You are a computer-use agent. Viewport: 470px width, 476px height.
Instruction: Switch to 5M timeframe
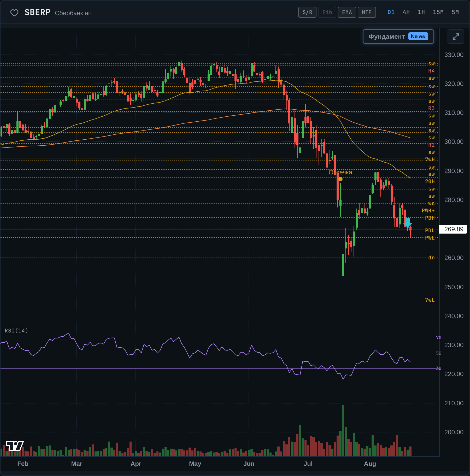(455, 12)
